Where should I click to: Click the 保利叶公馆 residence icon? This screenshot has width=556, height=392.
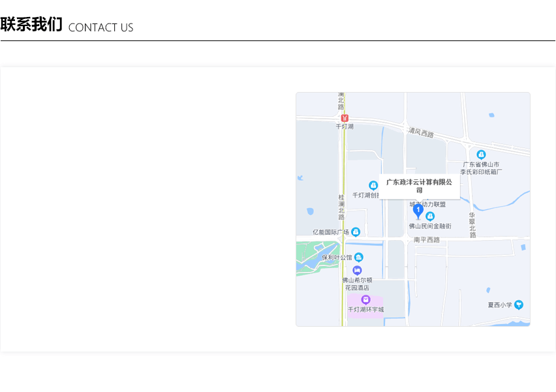[x=359, y=258]
